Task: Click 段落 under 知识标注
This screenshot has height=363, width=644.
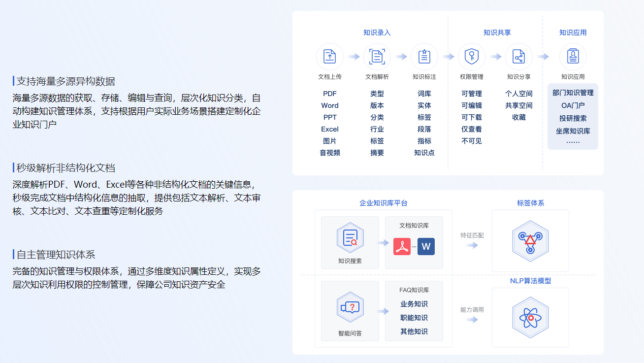Action: pos(424,129)
